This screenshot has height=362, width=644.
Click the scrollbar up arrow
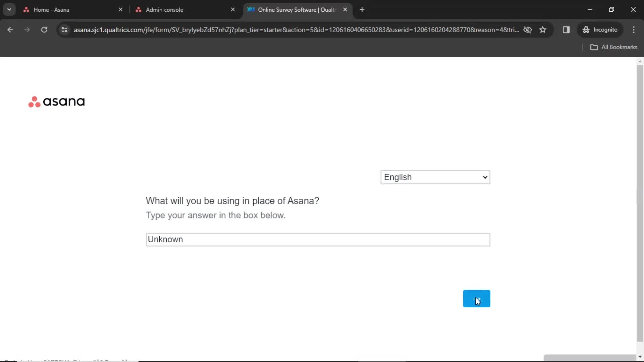pos(640,61)
